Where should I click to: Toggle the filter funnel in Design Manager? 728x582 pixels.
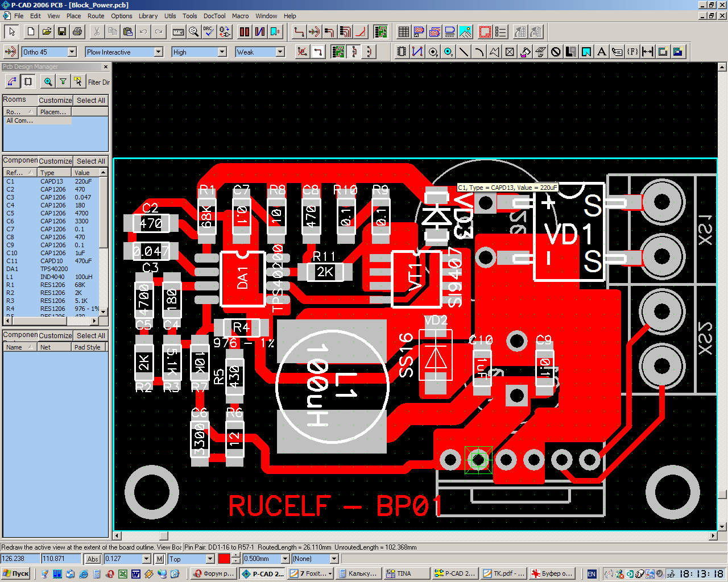[63, 82]
